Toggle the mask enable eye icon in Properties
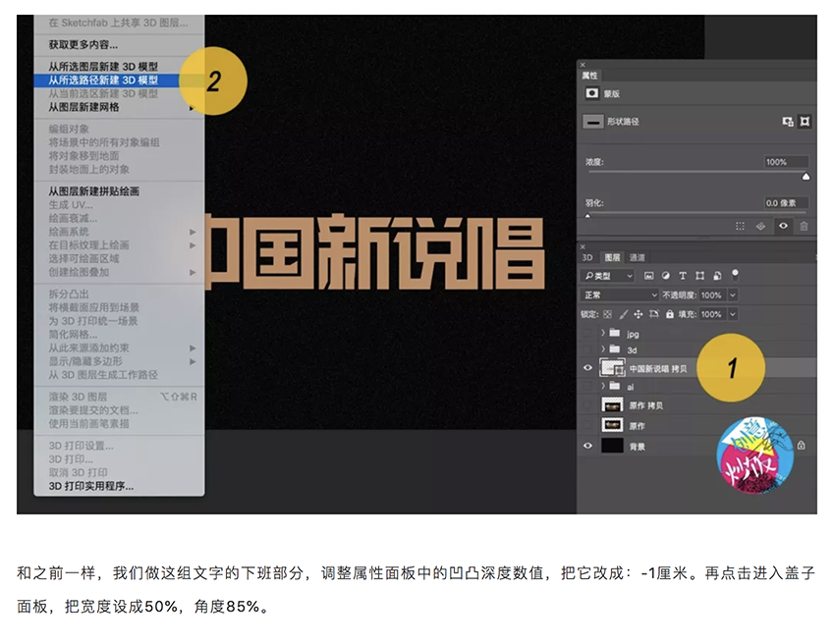834x644 pixels. 783,226
